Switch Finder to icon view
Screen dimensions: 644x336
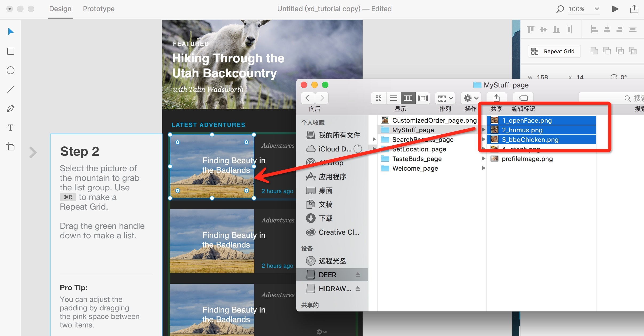378,98
